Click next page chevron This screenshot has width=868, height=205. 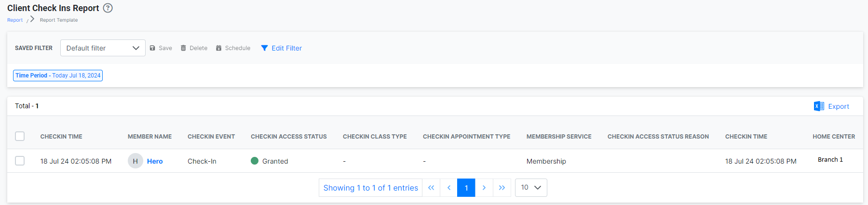click(484, 188)
